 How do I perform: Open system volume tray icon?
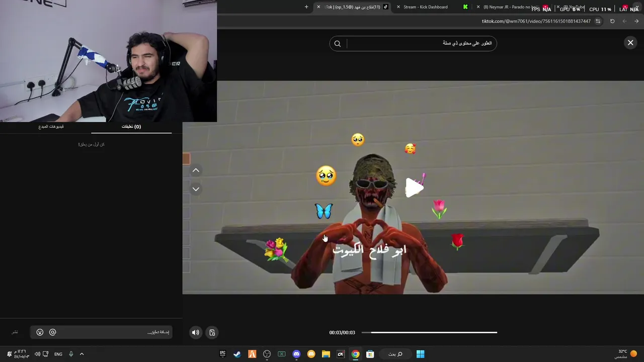(37, 354)
